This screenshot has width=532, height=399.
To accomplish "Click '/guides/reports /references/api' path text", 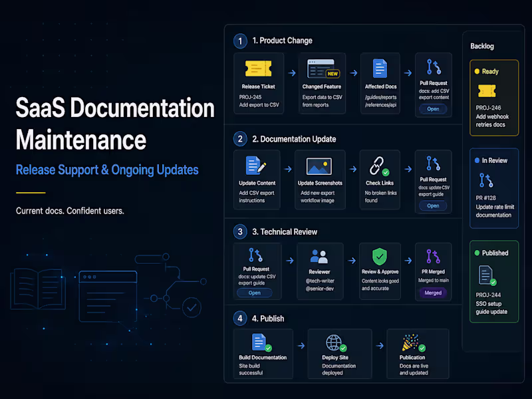I will click(x=380, y=101).
